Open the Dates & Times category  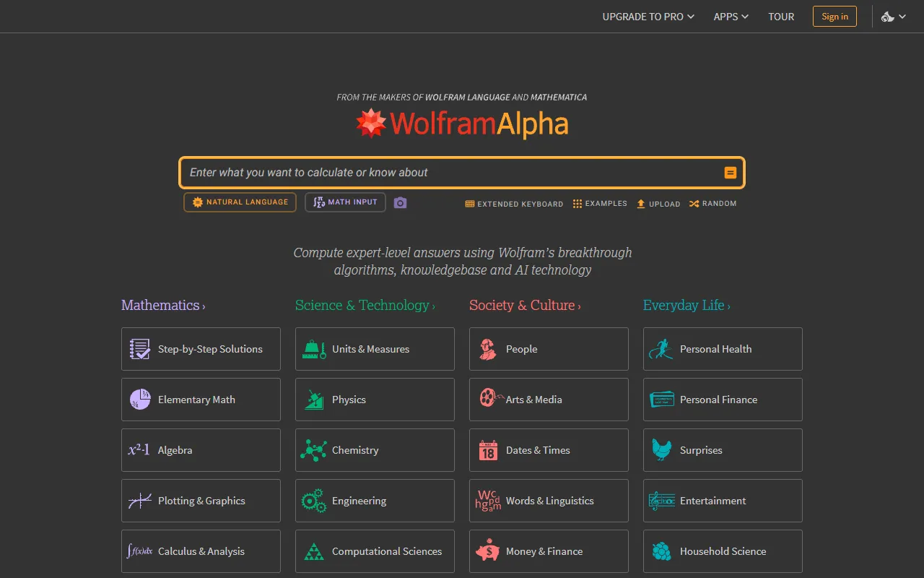549,450
